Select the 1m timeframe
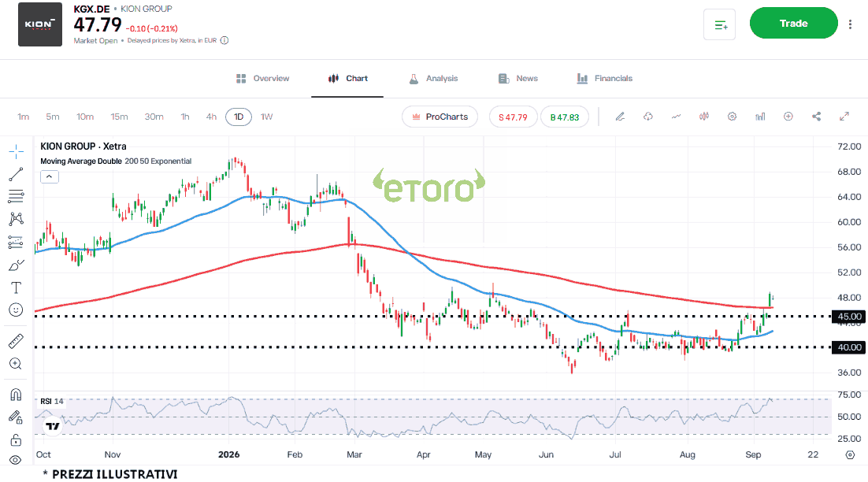The height and width of the screenshot is (482, 868). pos(24,117)
